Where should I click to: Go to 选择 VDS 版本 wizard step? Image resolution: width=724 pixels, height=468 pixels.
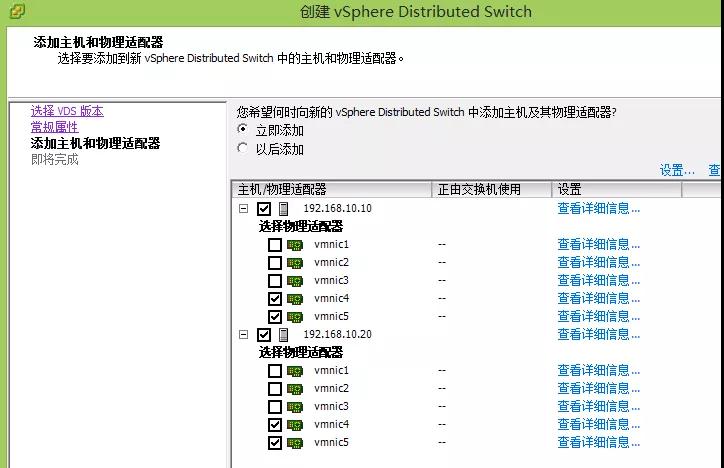(67, 111)
